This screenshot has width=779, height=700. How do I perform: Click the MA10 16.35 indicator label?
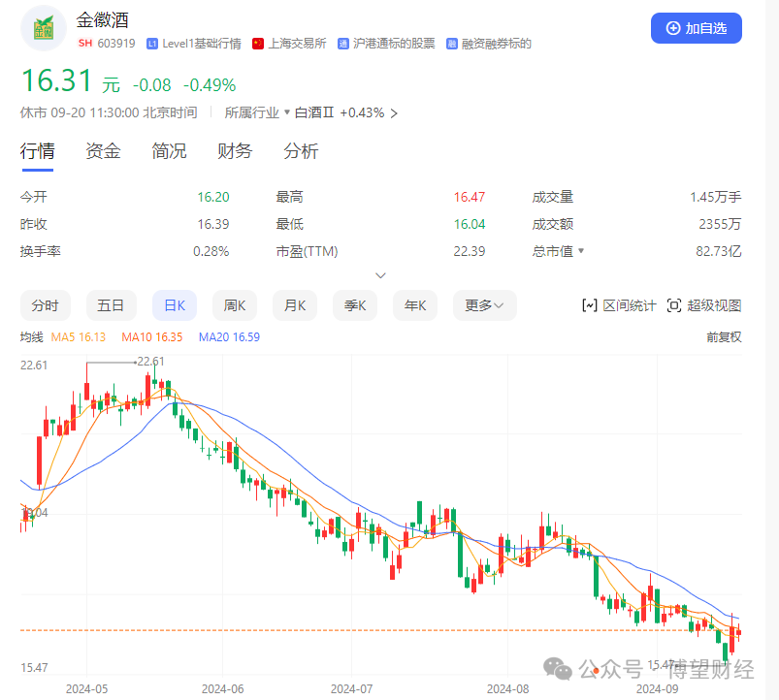point(152,337)
